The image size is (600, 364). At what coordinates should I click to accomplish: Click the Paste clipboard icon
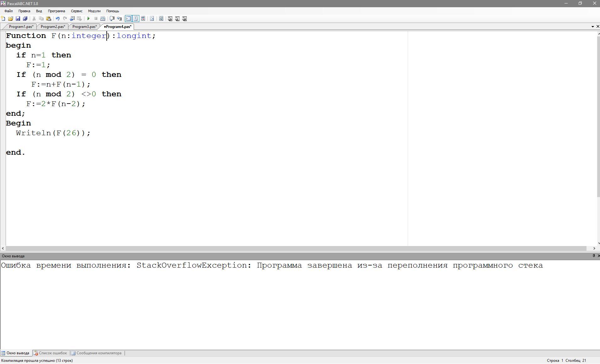[x=49, y=19]
